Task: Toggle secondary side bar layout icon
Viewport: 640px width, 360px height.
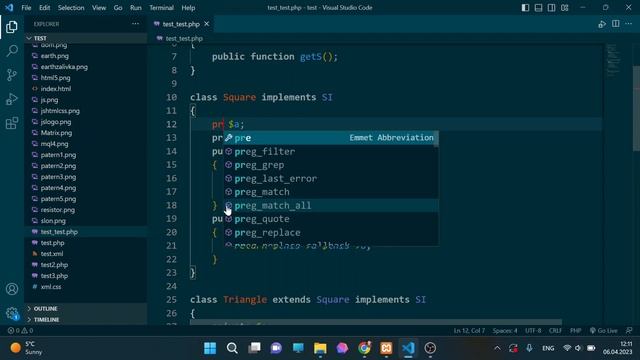Action: click(551, 8)
